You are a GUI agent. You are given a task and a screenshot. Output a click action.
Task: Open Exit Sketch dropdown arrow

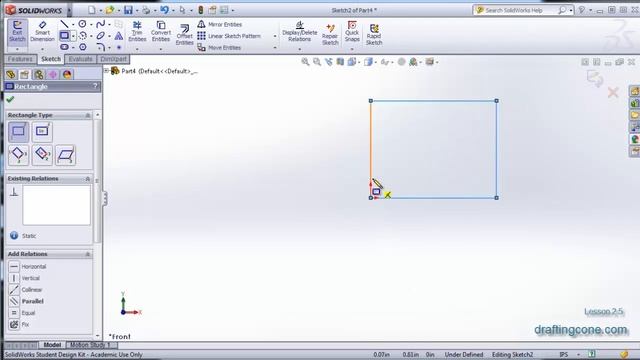coord(17,49)
